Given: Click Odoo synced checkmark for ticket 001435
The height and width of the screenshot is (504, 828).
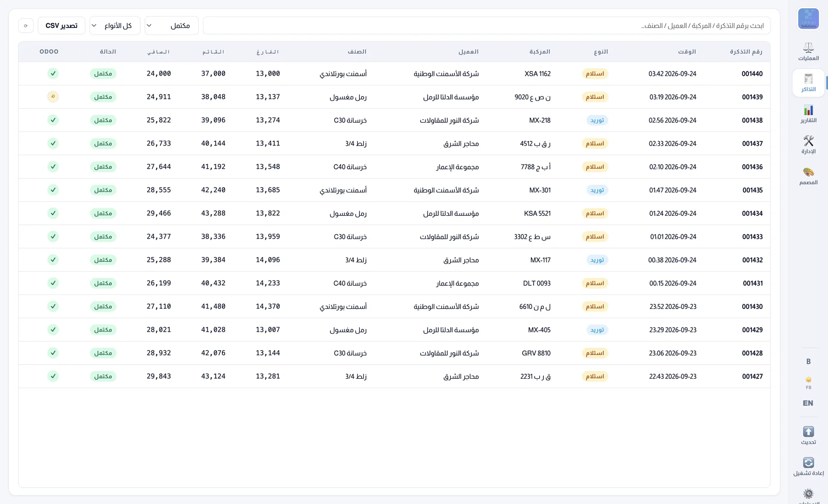Looking at the screenshot, I should point(53,190).
